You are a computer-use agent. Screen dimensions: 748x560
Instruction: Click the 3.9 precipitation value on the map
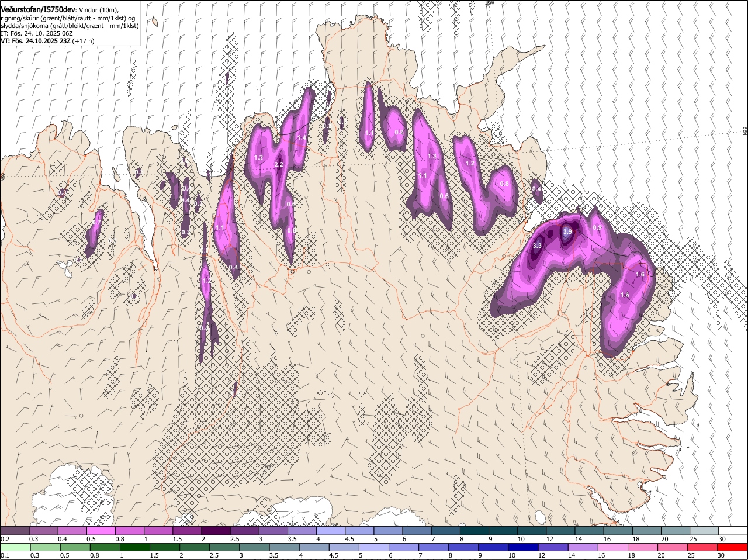tap(567, 232)
